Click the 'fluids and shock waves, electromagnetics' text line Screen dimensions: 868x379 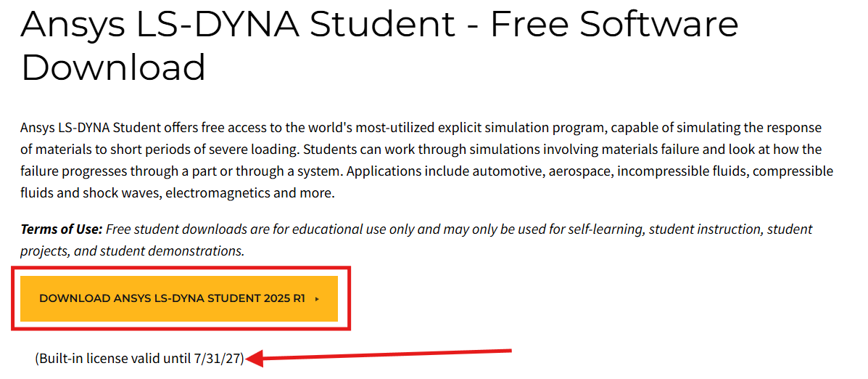point(178,194)
